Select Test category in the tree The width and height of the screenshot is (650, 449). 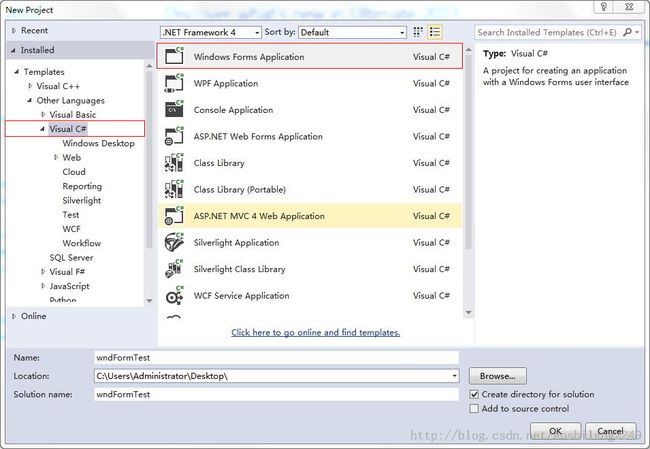click(x=70, y=215)
